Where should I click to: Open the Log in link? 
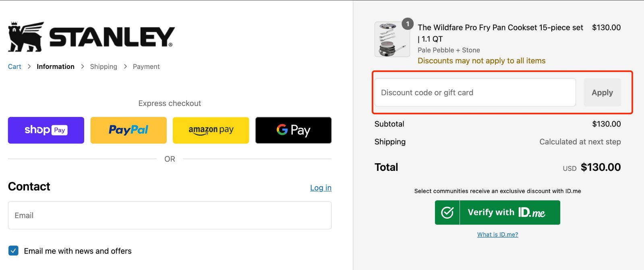pyautogui.click(x=320, y=187)
